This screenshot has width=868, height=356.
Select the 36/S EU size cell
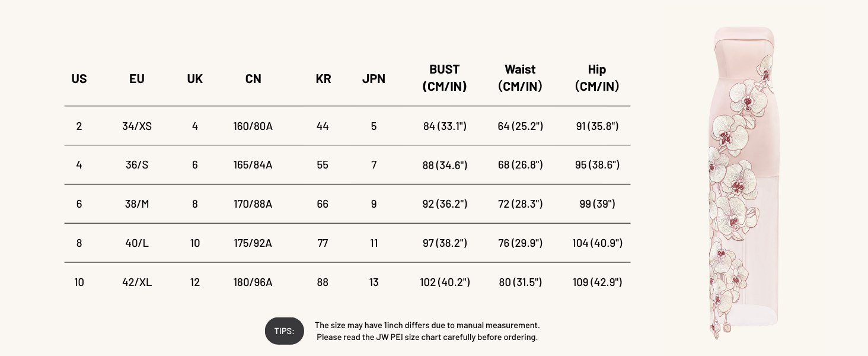click(137, 165)
